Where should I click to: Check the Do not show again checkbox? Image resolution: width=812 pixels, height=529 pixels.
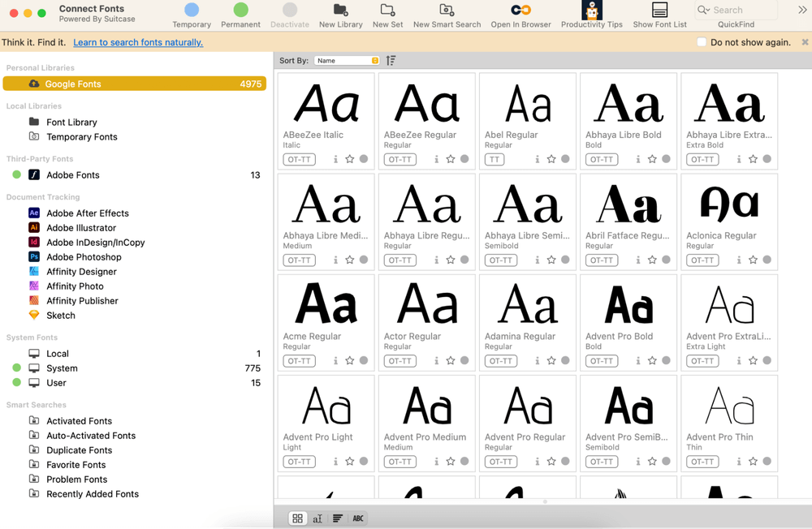coord(702,42)
